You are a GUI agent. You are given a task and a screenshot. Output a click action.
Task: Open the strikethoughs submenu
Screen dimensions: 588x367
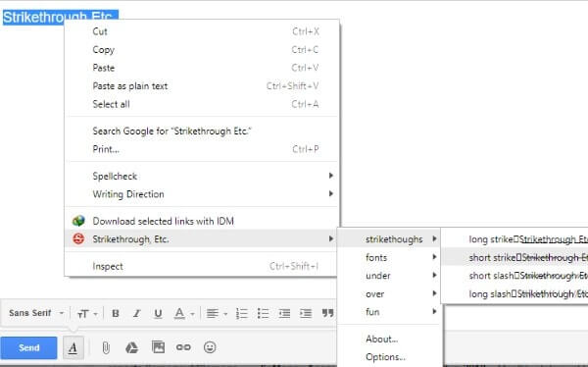tap(389, 238)
